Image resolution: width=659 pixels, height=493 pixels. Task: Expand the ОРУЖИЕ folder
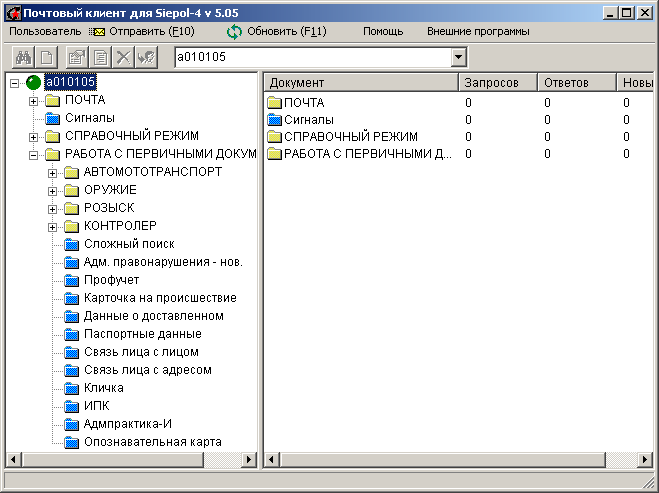(52, 191)
